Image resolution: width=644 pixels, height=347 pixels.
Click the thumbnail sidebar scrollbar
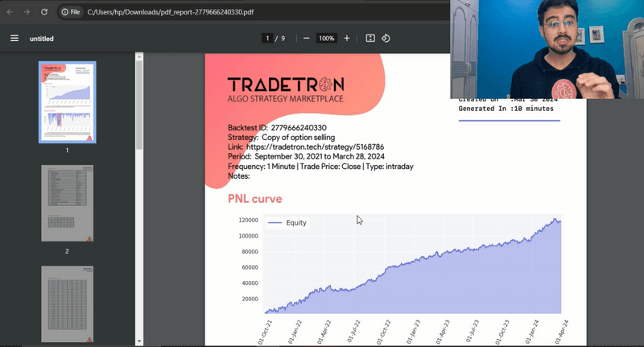pyautogui.click(x=138, y=161)
